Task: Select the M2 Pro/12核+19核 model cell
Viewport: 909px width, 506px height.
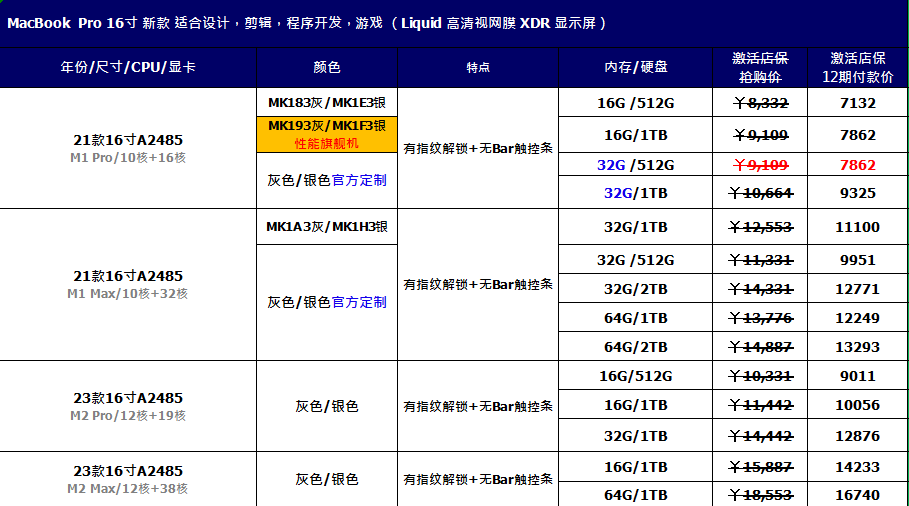Action: [x=128, y=406]
